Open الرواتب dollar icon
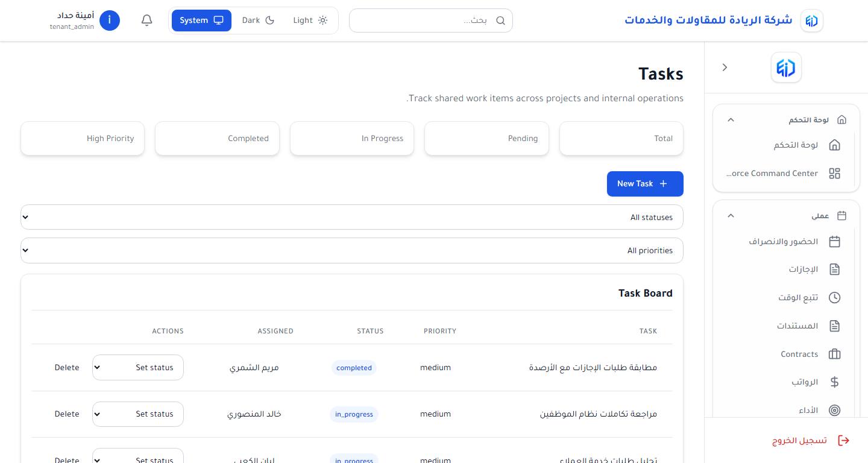This screenshot has height=463, width=868. (x=834, y=382)
